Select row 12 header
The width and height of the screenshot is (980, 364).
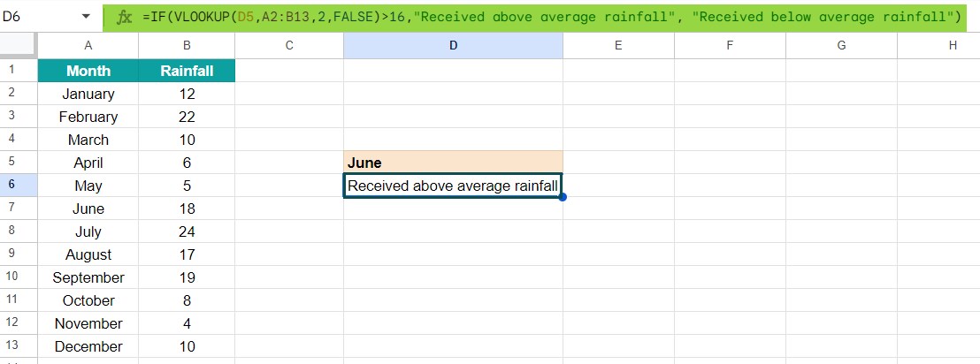click(19, 323)
